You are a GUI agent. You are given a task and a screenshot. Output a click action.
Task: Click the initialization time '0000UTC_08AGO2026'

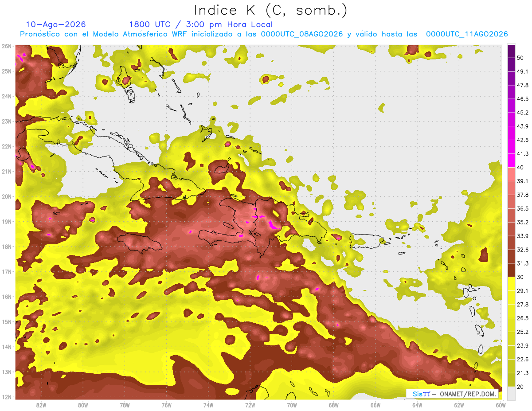click(302, 34)
